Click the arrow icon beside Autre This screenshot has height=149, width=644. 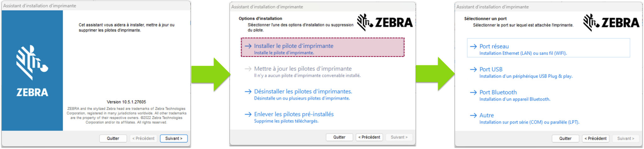click(473, 115)
